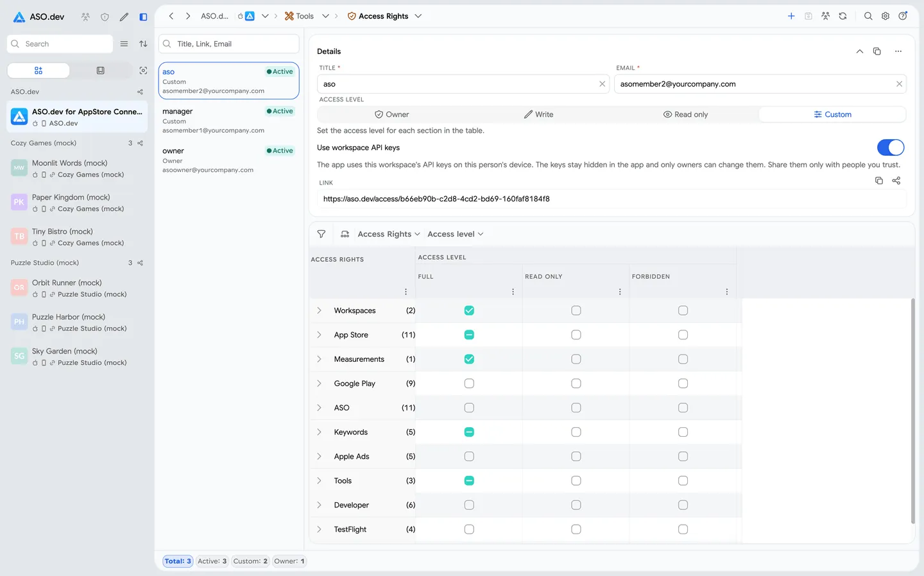Check Read only for Keywords row
The image size is (924, 576).
[576, 432]
